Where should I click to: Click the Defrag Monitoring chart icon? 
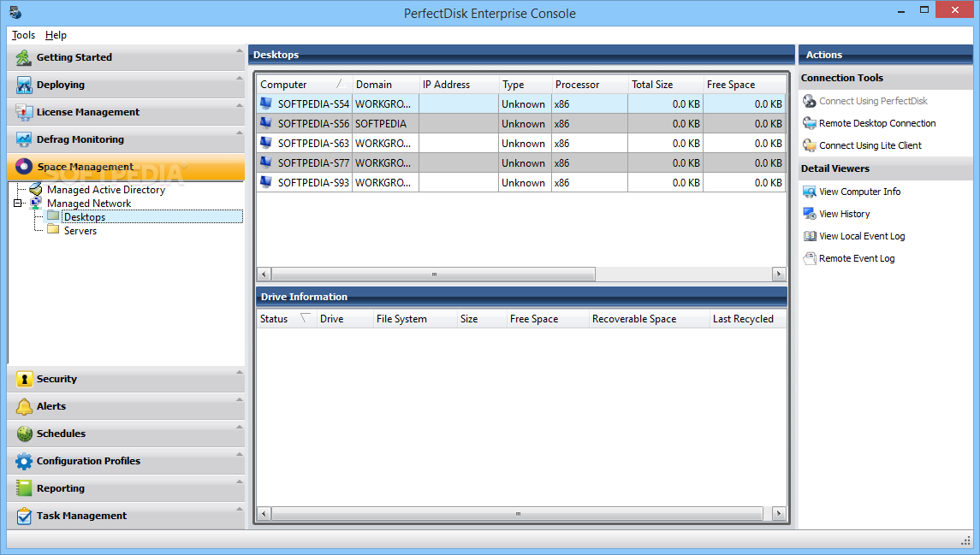point(24,140)
